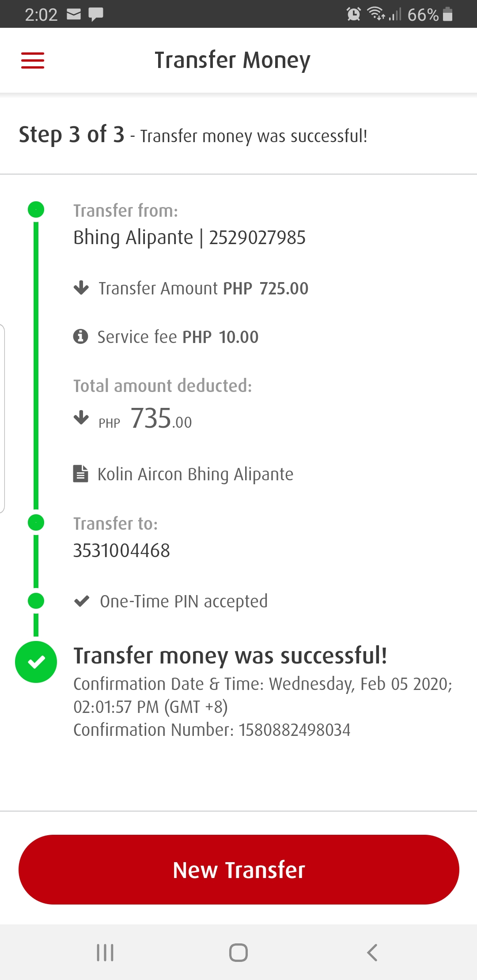
Task: Tap the remarks document icon
Action: pos(80,474)
